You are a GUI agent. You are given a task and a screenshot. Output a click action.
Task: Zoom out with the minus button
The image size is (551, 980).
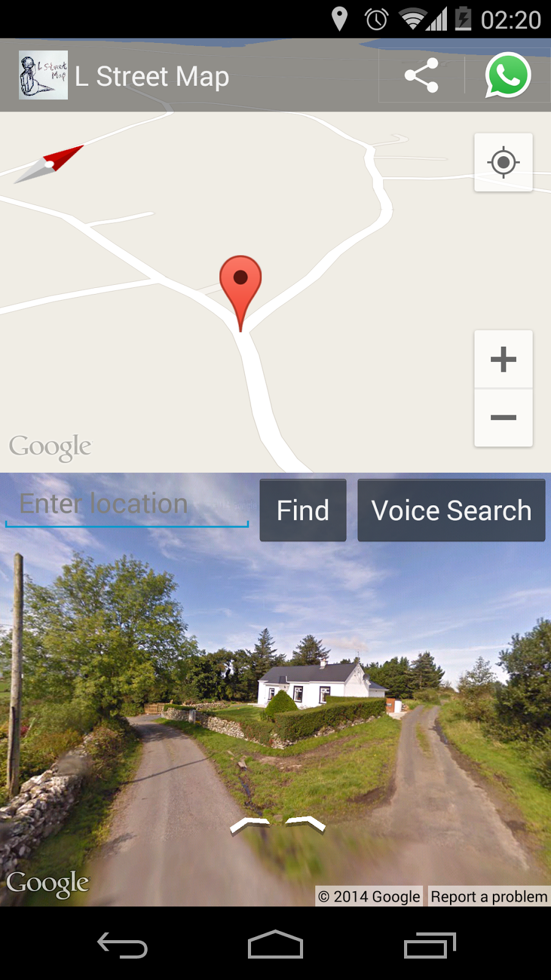[503, 418]
